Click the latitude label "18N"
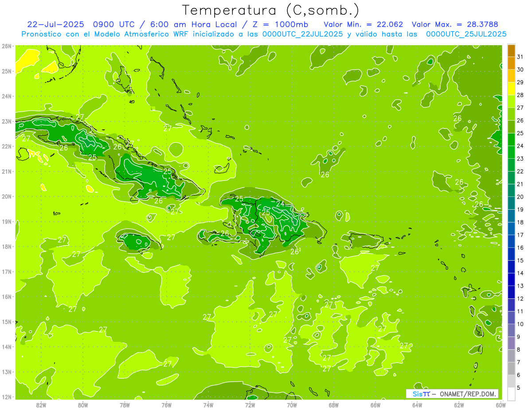Screen dimensions: 532x411 (x=7, y=247)
